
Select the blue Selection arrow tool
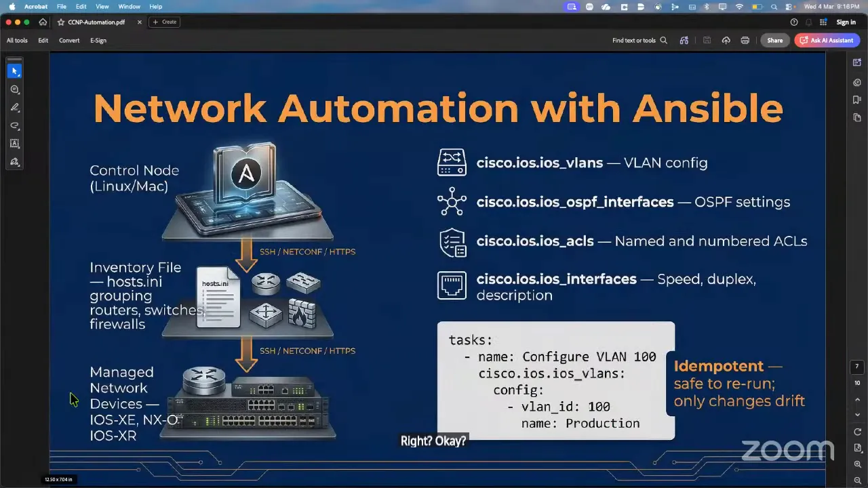pos(14,70)
